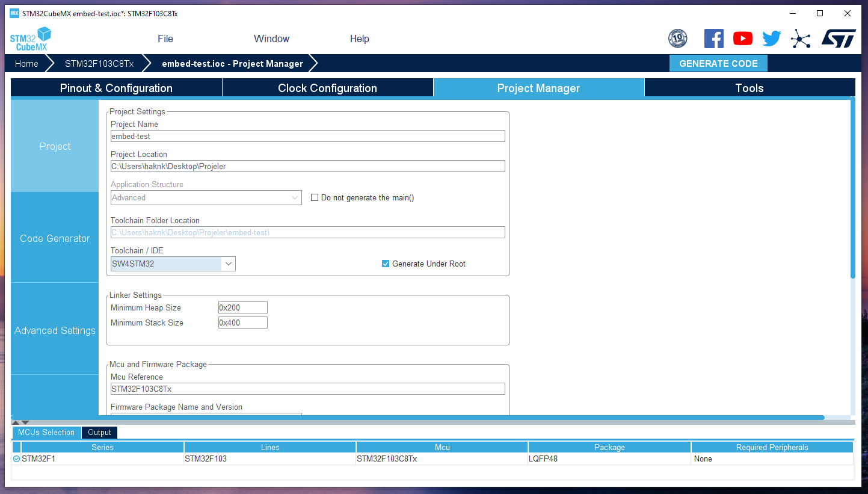Open the ST community network icon
The image size is (868, 494).
pyautogui.click(x=801, y=39)
